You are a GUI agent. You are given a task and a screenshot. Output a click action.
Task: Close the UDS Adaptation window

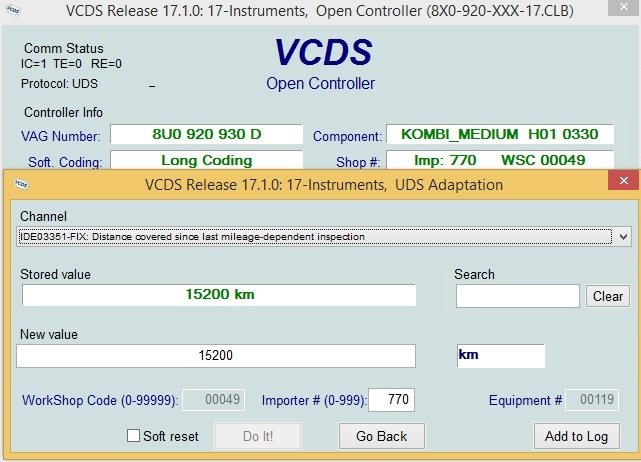(x=623, y=180)
